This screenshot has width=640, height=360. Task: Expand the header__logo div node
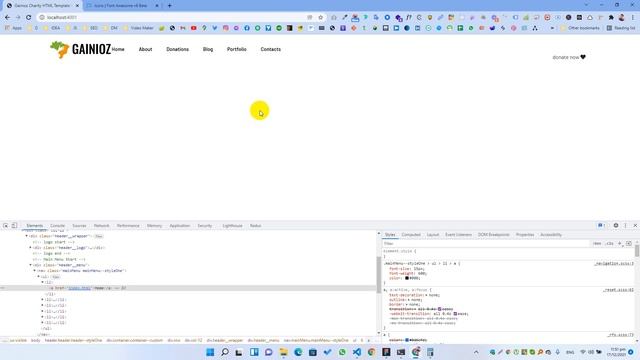pos(30,247)
